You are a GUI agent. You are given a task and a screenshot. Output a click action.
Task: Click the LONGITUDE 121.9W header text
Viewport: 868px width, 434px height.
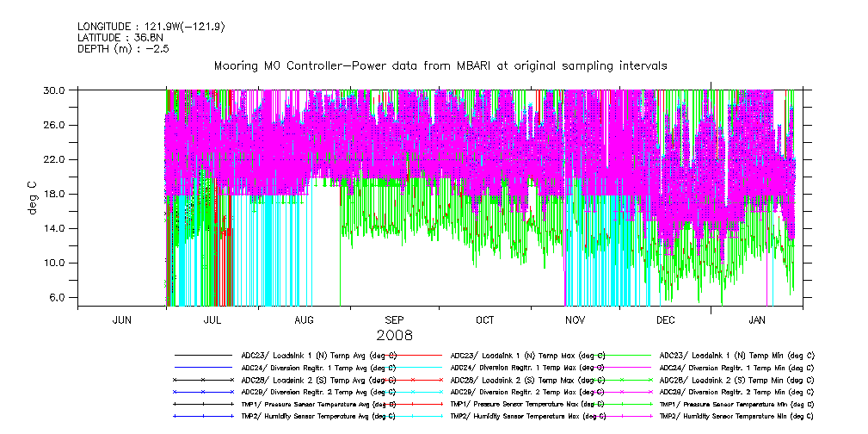pos(151,27)
